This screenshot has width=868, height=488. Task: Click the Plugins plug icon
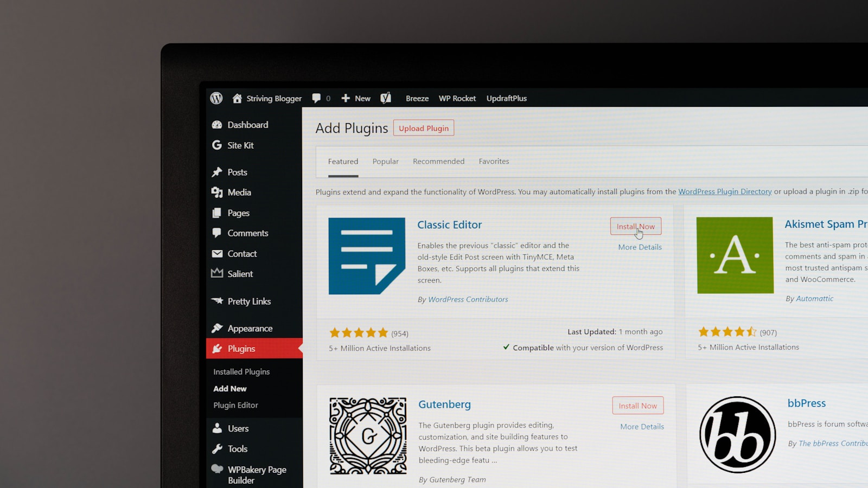tap(217, 349)
